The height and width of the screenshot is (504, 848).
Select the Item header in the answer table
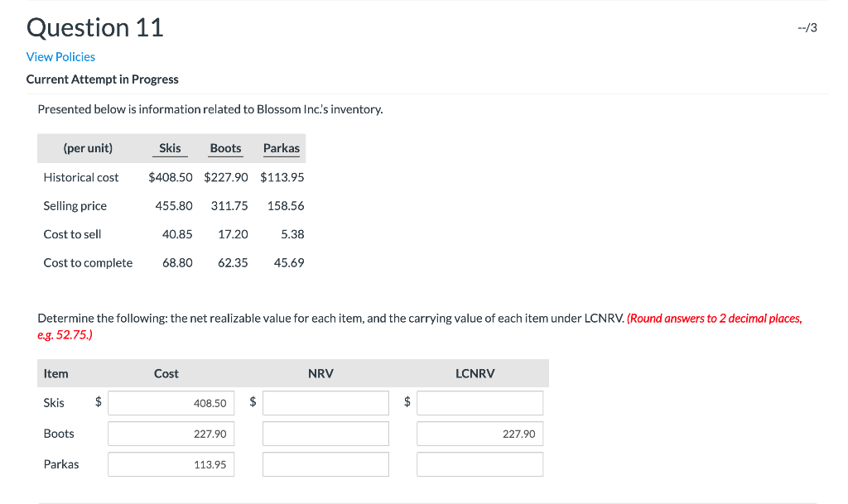[x=55, y=373]
